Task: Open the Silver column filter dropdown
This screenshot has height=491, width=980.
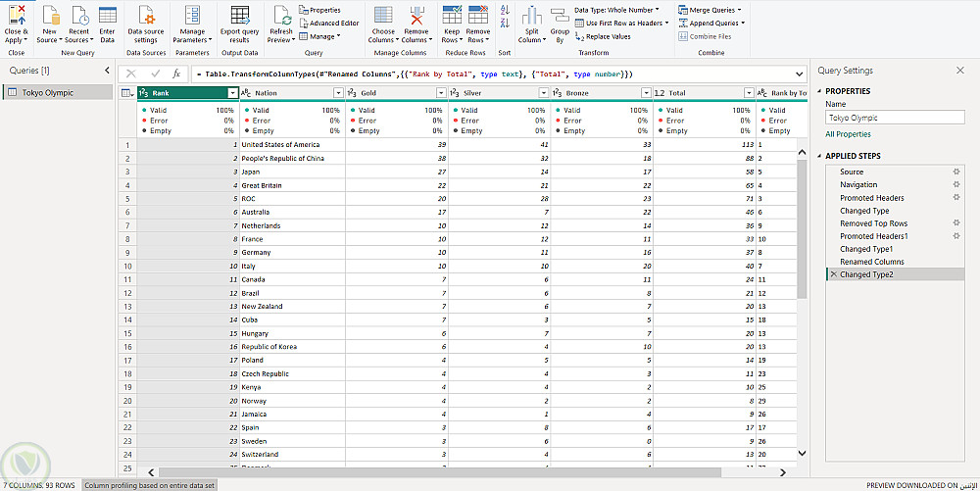Action: point(543,93)
